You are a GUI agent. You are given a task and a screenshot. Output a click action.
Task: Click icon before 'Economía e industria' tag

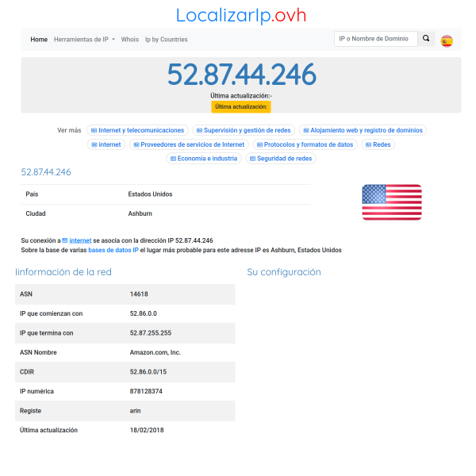(x=173, y=159)
